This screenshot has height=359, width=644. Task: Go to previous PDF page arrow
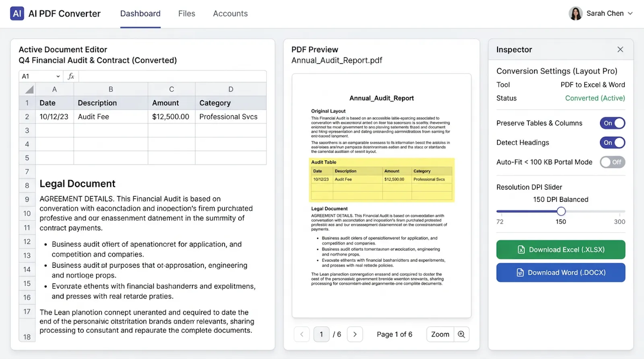tap(302, 334)
